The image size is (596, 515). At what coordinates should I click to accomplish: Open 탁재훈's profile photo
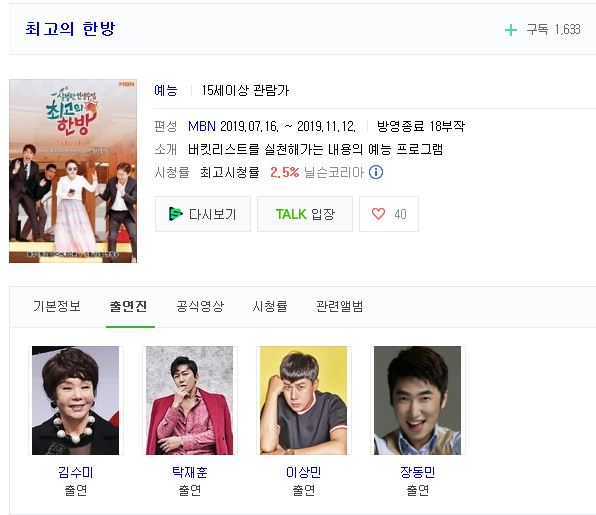pyautogui.click(x=189, y=400)
